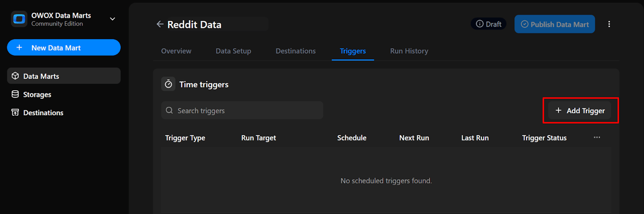
Task: Focus the Search triggers field
Action: (242, 111)
